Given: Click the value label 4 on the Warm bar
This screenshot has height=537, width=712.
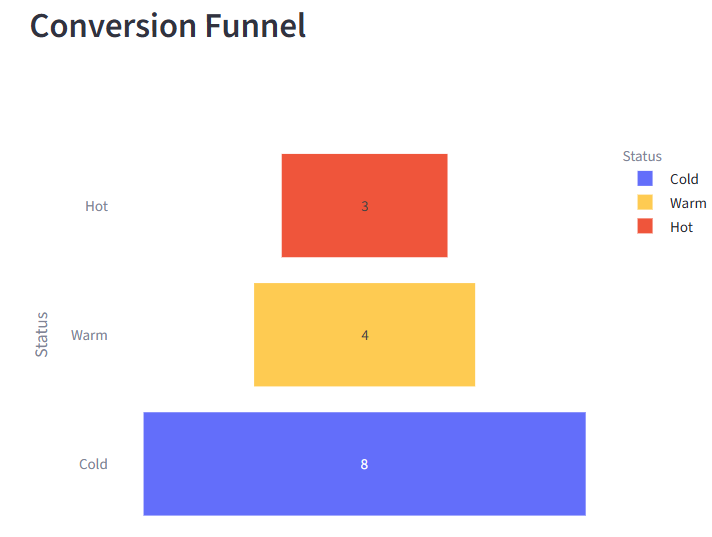Looking at the screenshot, I should point(365,336).
